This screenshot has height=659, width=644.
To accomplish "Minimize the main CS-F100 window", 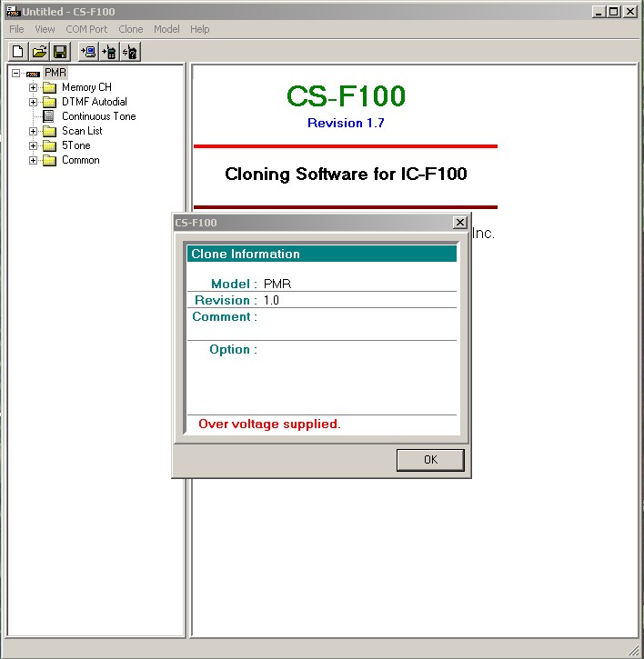I will [x=599, y=11].
